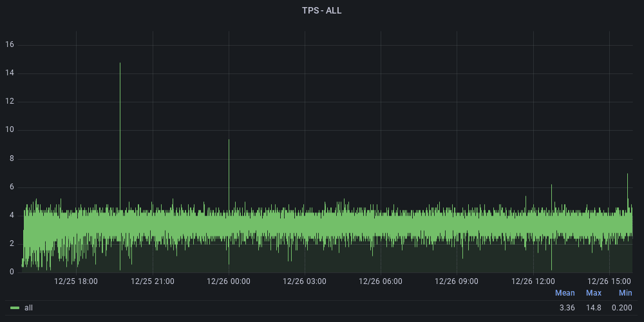Image resolution: width=644 pixels, height=322 pixels.
Task: Click the 16 y-axis tick label
Action: (10, 45)
